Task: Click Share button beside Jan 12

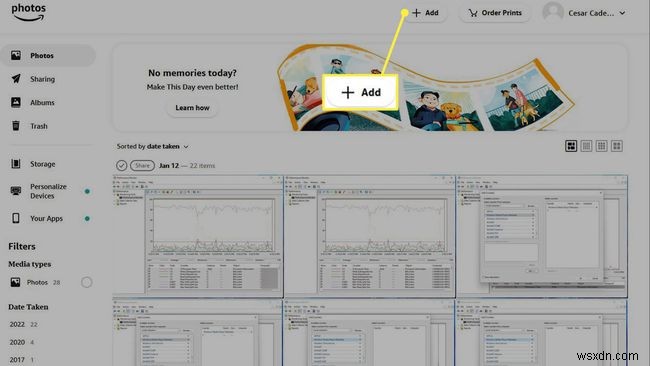Action: pyautogui.click(x=142, y=165)
